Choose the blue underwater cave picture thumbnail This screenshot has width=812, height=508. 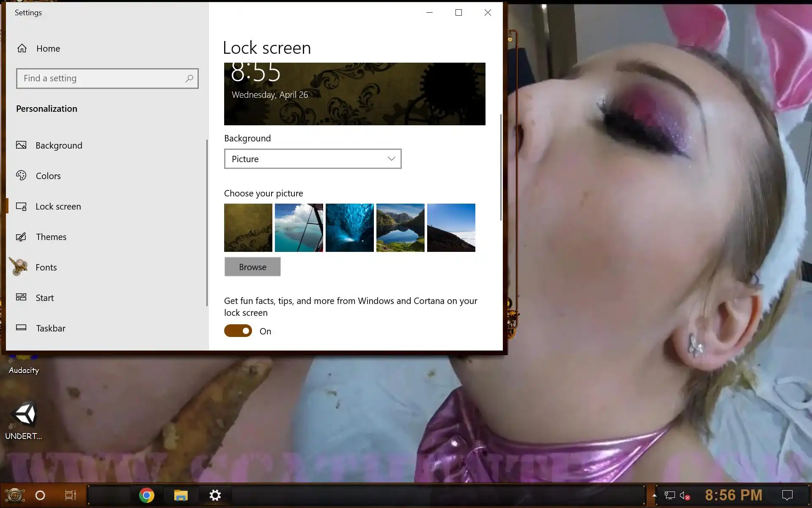[x=350, y=228]
